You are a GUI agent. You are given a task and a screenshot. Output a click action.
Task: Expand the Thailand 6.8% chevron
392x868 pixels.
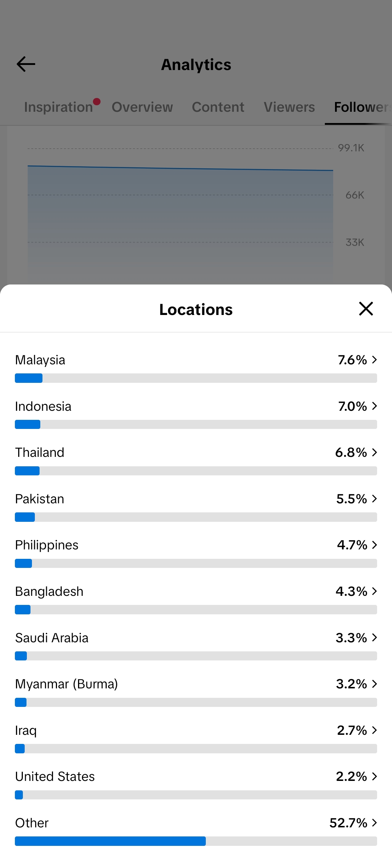click(x=375, y=453)
